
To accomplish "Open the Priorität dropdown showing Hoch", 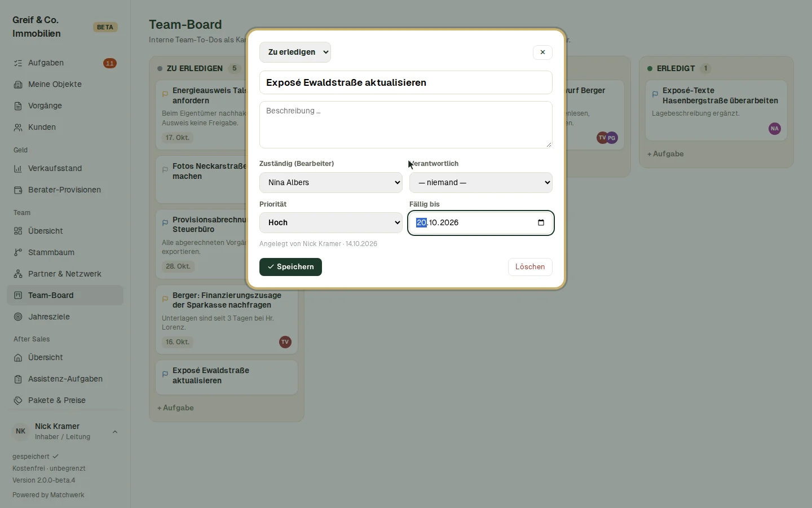I will [331, 222].
